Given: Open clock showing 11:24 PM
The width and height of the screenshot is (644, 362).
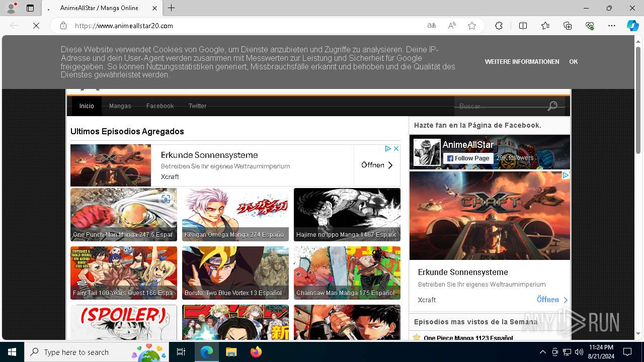Looking at the screenshot, I should (601, 352).
